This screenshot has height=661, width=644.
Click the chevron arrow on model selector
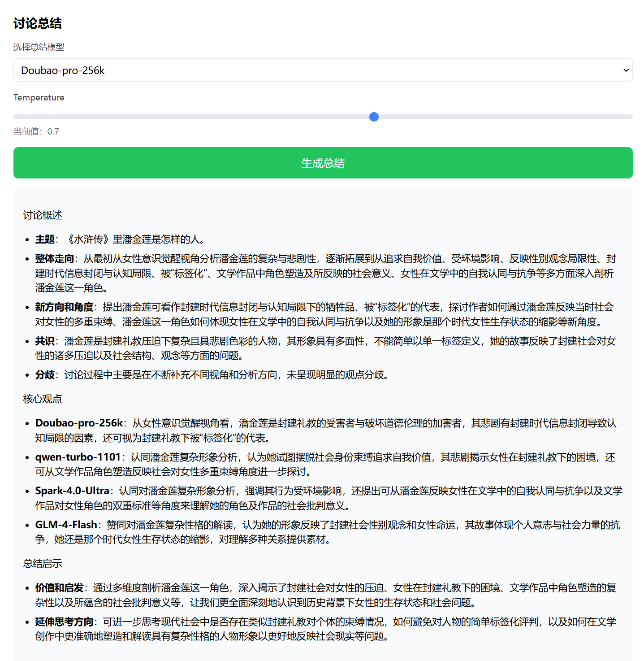626,70
